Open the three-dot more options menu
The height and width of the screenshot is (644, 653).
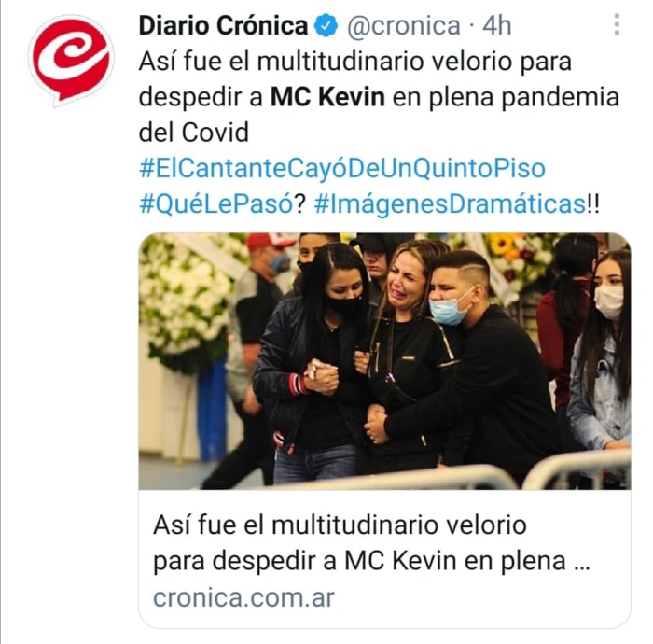[x=617, y=24]
